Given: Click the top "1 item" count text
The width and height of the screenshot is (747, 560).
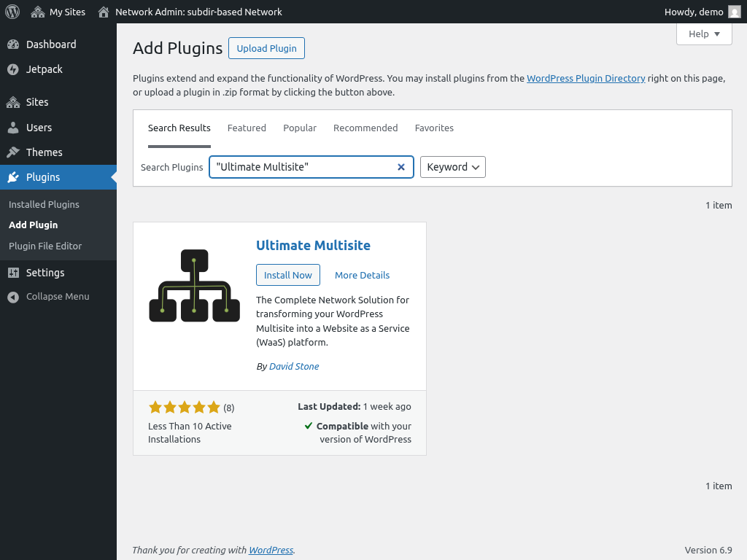Looking at the screenshot, I should pos(719,205).
